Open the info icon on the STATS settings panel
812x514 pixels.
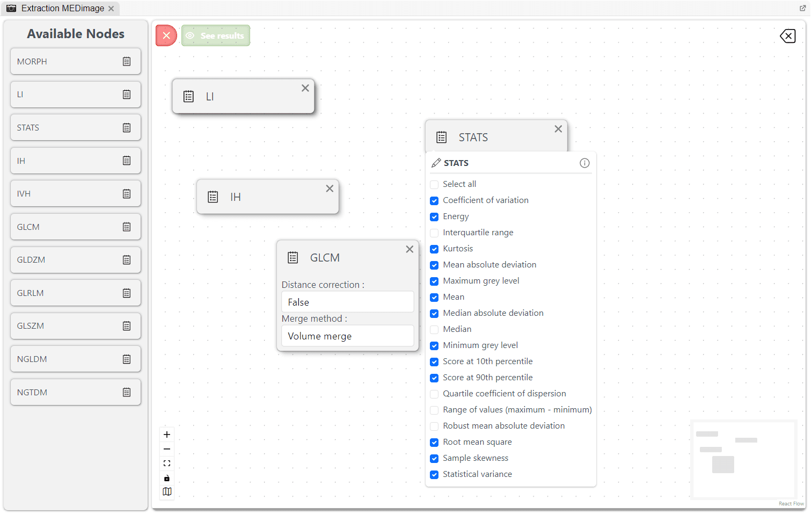[x=584, y=163]
